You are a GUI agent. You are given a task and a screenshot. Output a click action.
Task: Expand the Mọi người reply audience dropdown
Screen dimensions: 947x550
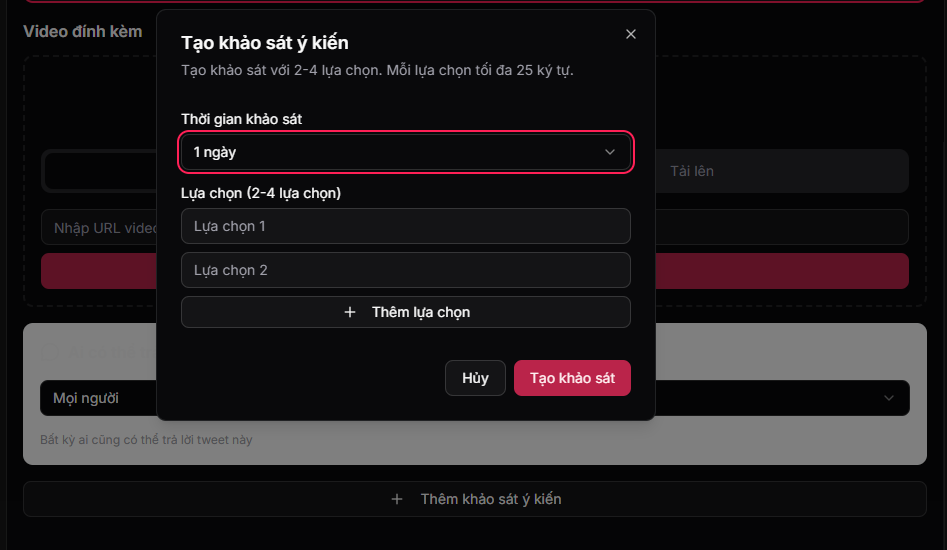[98, 398]
